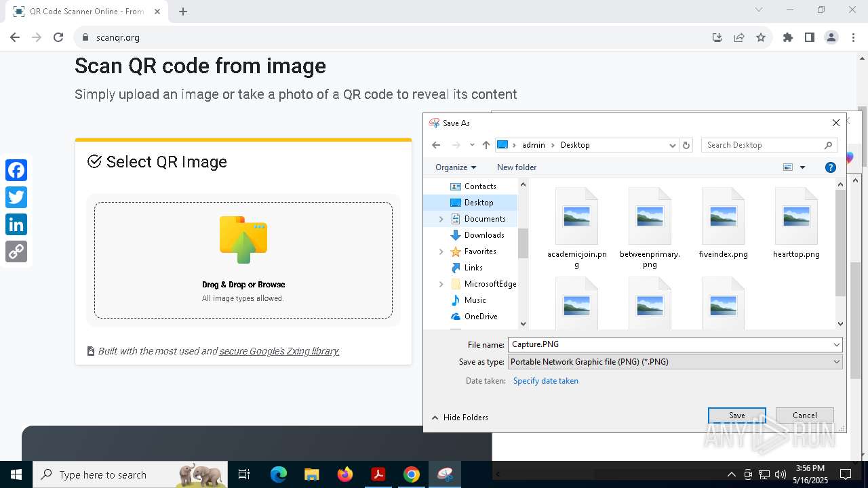Open view options dropdown arrow
Image resolution: width=868 pixels, height=488 pixels.
click(802, 167)
